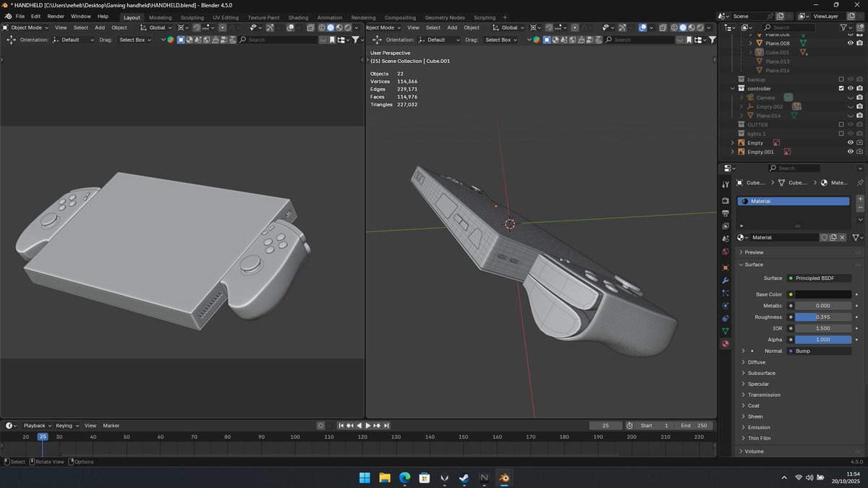The height and width of the screenshot is (488, 868).
Task: Open Object Mode dropdown in left viewport
Action: pyautogui.click(x=27, y=27)
